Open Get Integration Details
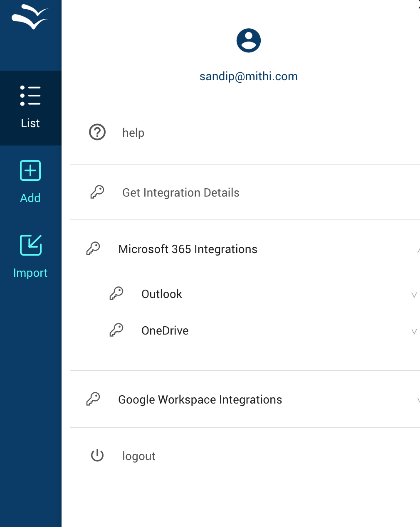 pyautogui.click(x=180, y=193)
